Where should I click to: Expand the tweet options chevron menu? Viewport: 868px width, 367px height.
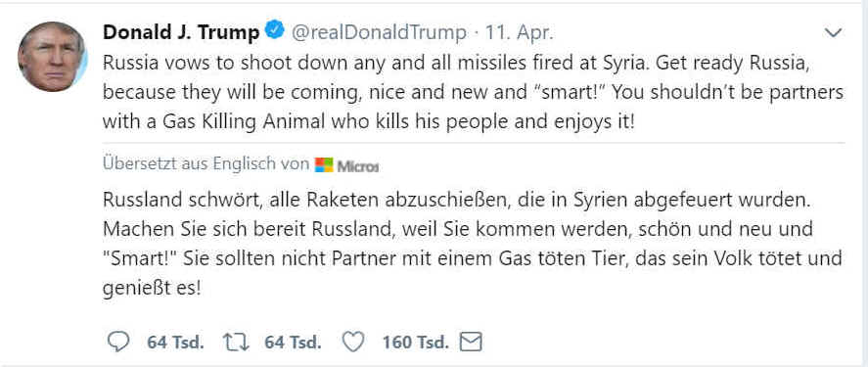[x=833, y=33]
